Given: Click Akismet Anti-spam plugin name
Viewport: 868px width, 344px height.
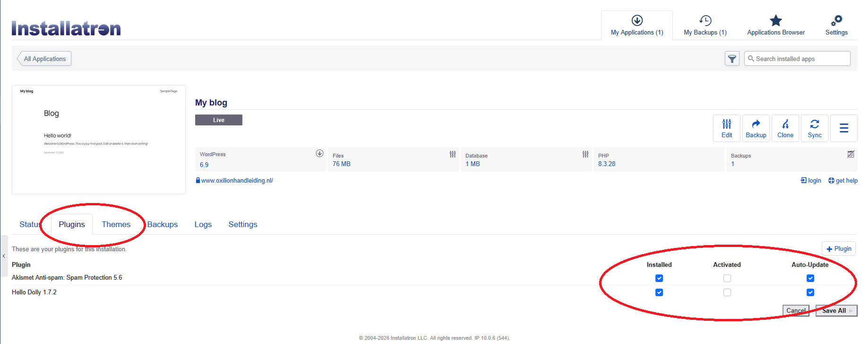Looking at the screenshot, I should click(x=67, y=278).
